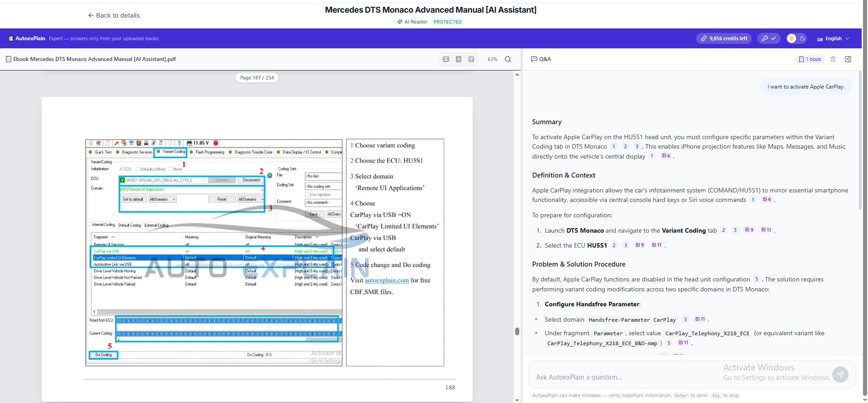868x403 pixels.
Task: Switch to dark theme with the moon icon
Action: pyautogui.click(x=802, y=38)
